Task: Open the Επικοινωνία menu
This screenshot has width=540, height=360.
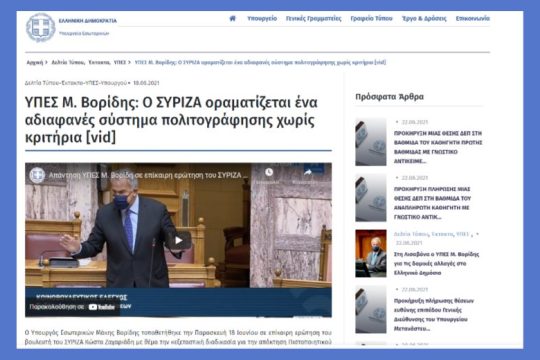Action: [472, 19]
